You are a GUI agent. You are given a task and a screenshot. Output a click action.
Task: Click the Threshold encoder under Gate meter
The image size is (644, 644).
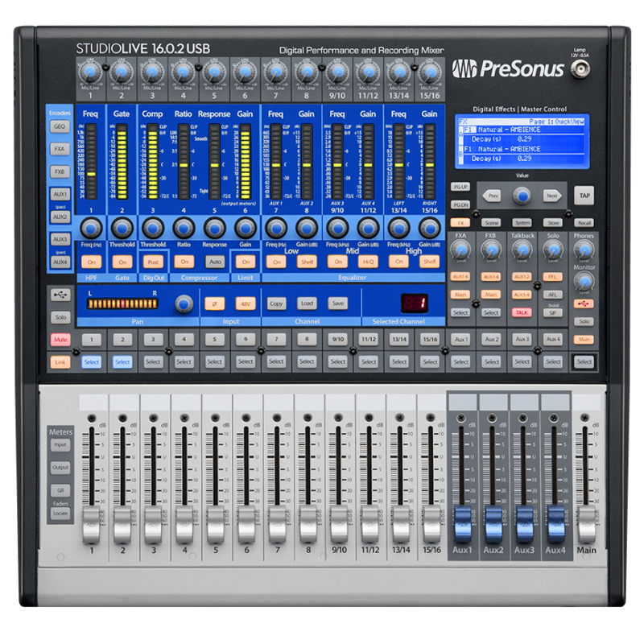coord(122,228)
